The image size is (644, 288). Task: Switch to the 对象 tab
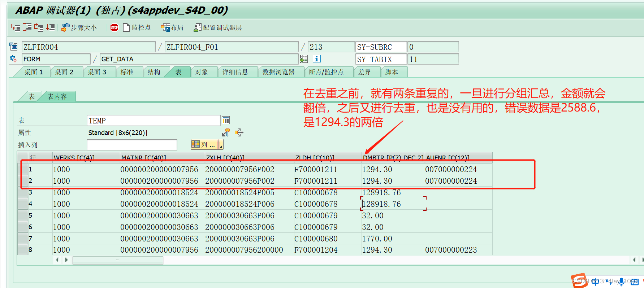click(202, 72)
